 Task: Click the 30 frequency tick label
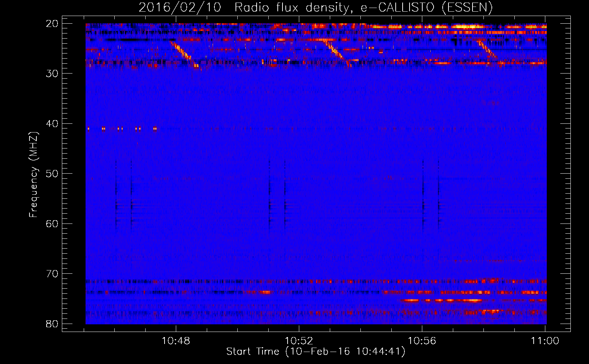click(x=52, y=74)
